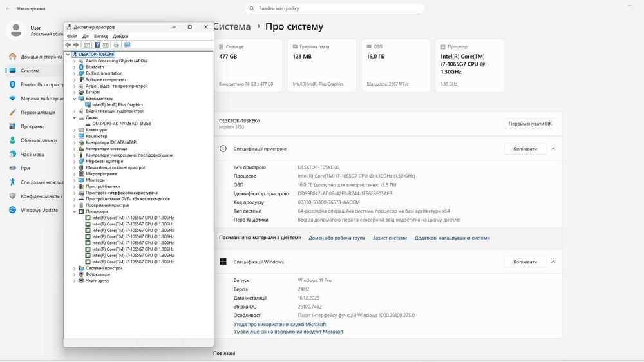The image size is (644, 362).
Task: Select Software components tree item
Action: point(106,80)
